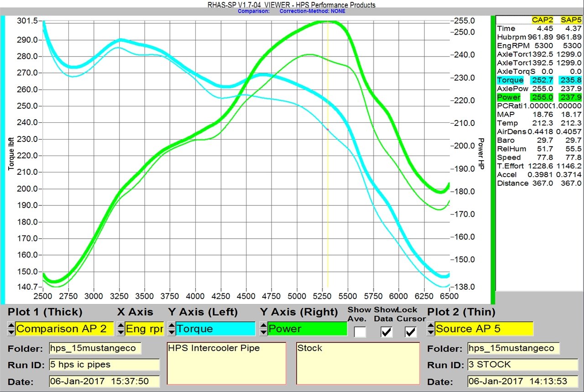Uncheck the Lock Cursor checkbox
This screenshot has height=392, width=584.
[x=411, y=332]
